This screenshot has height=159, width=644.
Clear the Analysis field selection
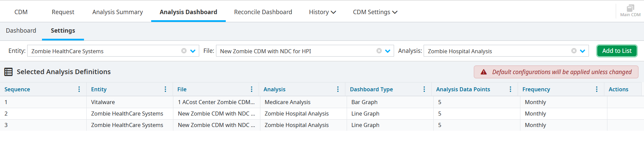tap(574, 51)
